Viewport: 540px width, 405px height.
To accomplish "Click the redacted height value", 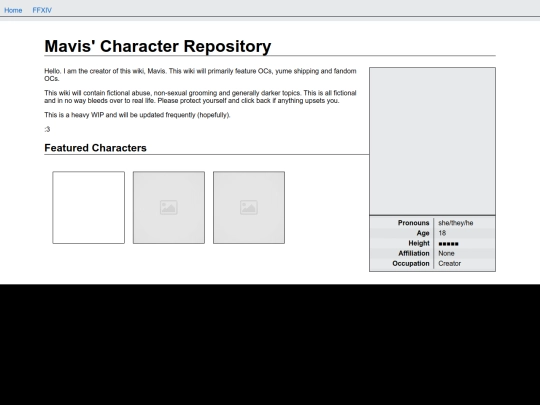I will [448, 244].
